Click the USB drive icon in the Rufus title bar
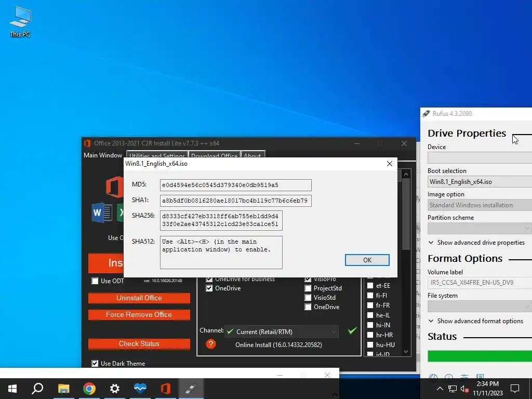532x399 pixels. pyautogui.click(x=426, y=114)
